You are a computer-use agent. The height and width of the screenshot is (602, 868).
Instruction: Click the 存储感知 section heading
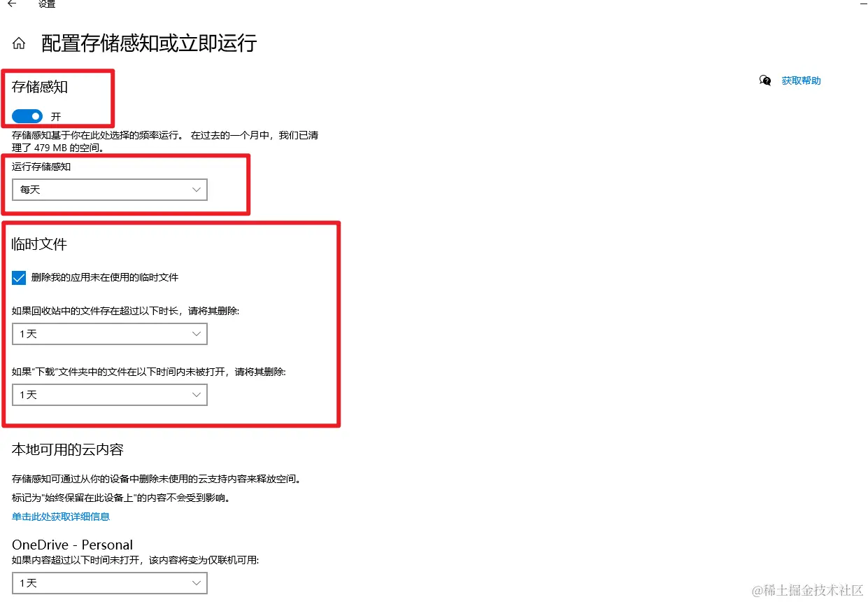tap(40, 87)
